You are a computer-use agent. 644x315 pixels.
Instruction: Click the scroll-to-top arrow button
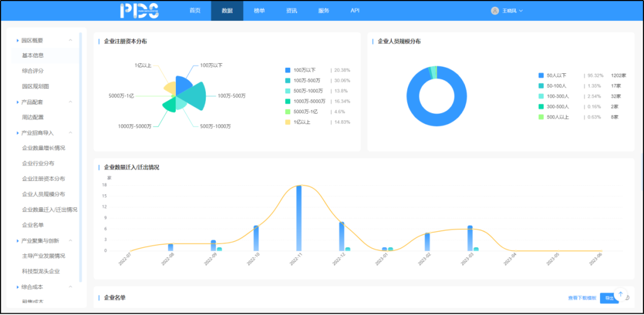coord(621,295)
